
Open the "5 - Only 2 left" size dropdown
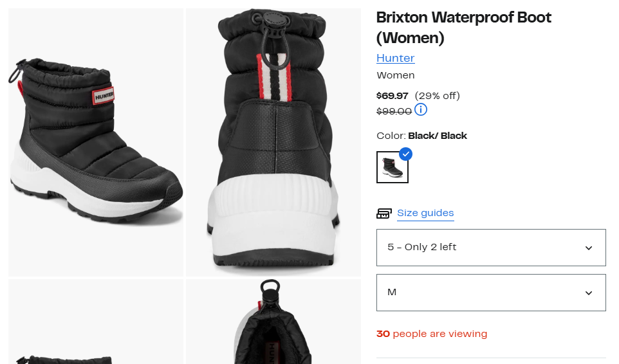pos(490,248)
